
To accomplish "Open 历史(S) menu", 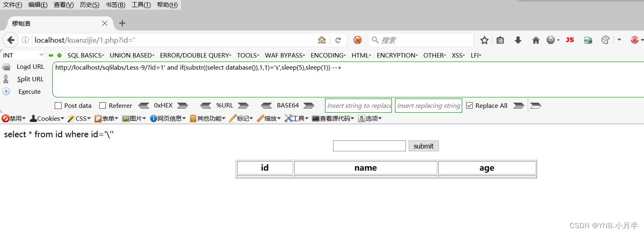I will click(89, 5).
